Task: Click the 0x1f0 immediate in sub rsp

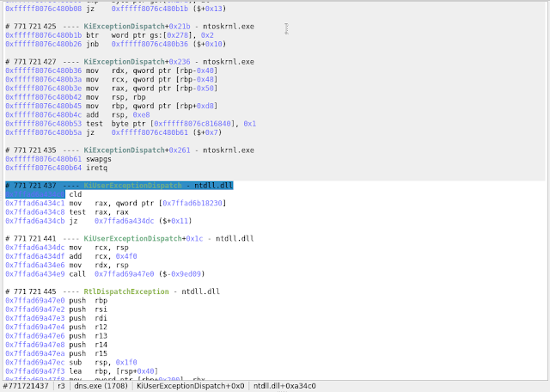Action: pyautogui.click(x=126, y=362)
